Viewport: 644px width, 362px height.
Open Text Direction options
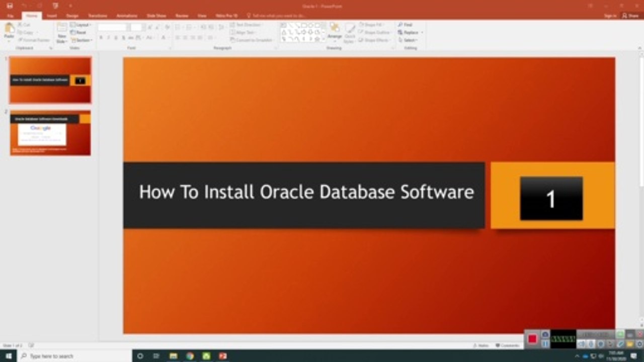click(x=247, y=25)
